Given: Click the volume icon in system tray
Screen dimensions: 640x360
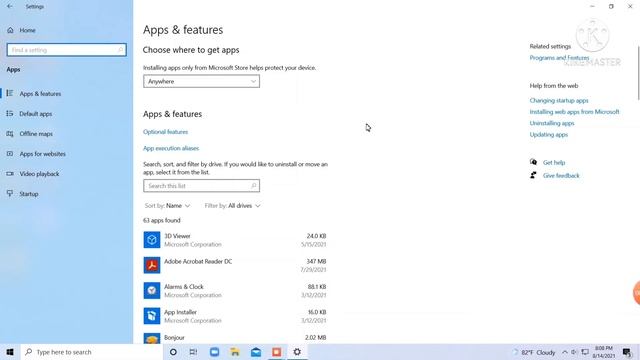Looking at the screenshot, I should 574,352.
